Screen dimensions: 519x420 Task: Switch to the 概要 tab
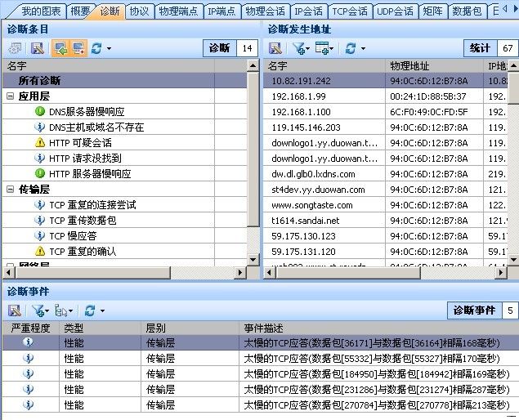click(80, 11)
